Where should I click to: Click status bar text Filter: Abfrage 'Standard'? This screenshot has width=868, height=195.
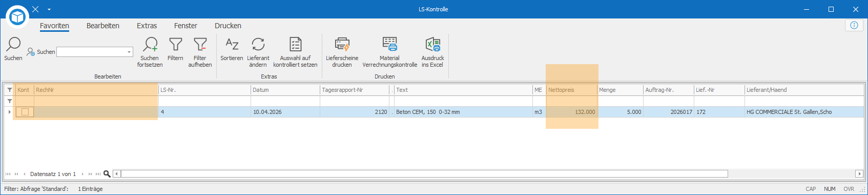tap(36, 189)
